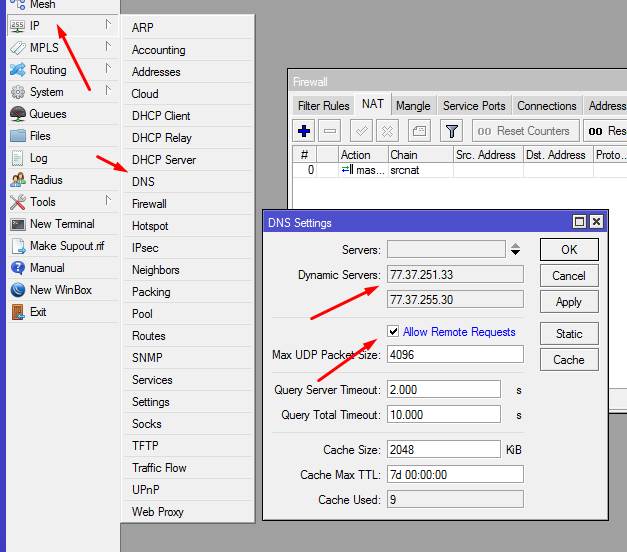627x552 pixels.
Task: Select Firewall in the IP submenu
Action: click(x=149, y=204)
